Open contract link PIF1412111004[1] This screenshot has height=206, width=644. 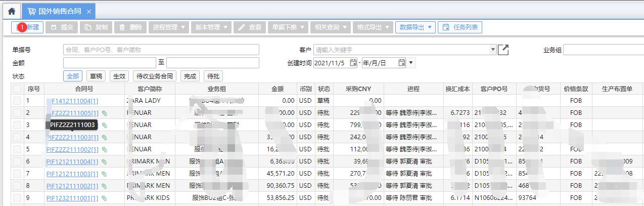(x=72, y=101)
